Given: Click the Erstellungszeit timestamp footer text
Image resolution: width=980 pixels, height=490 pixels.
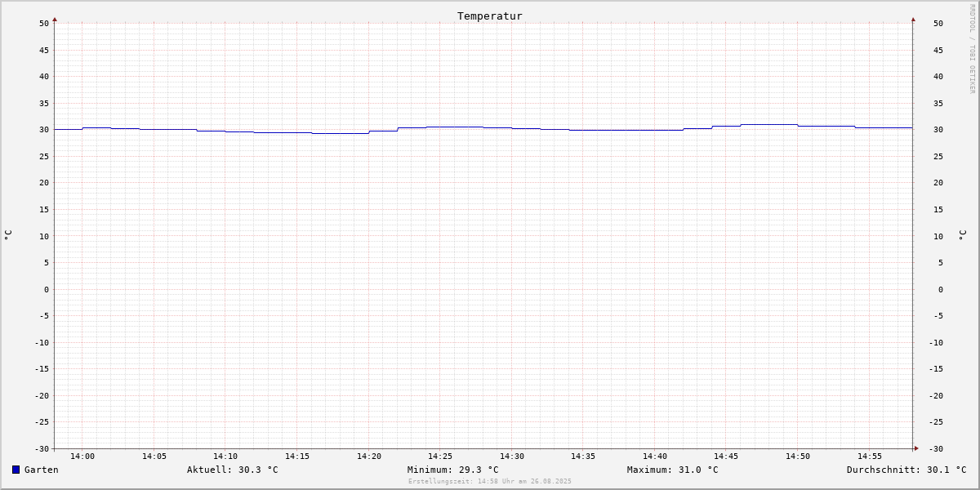Looking at the screenshot, I should coord(490,481).
